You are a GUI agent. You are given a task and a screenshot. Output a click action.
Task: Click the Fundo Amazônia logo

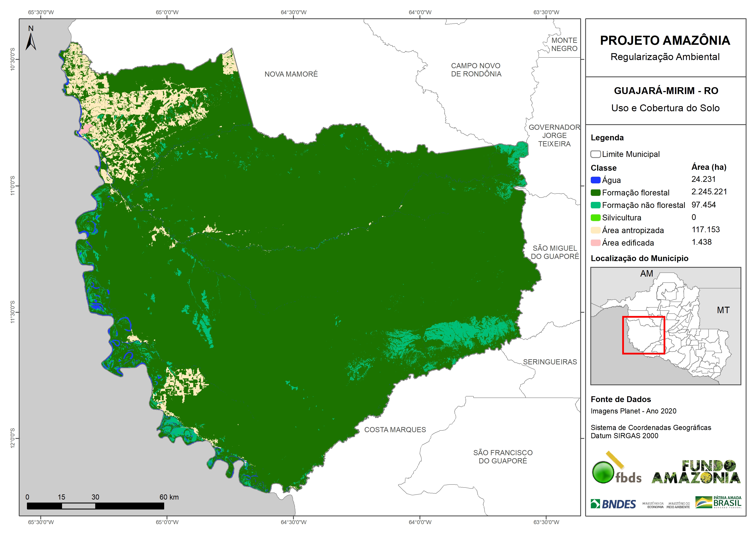coord(696,472)
